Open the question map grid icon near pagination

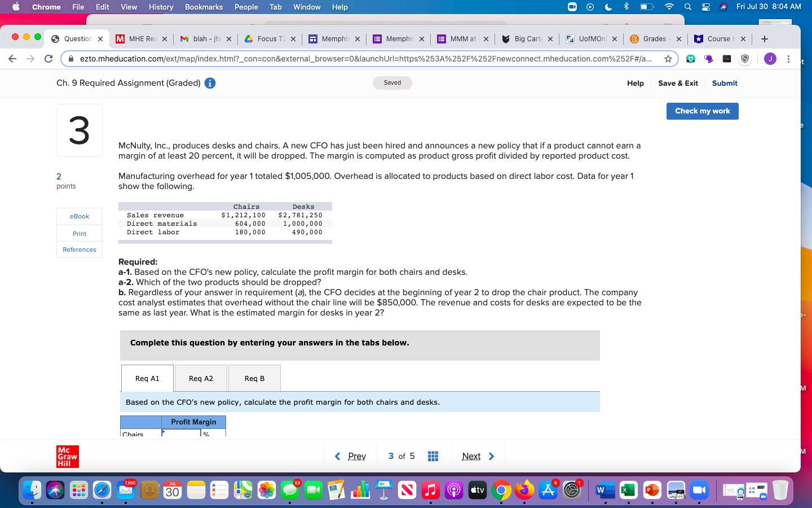coord(433,456)
